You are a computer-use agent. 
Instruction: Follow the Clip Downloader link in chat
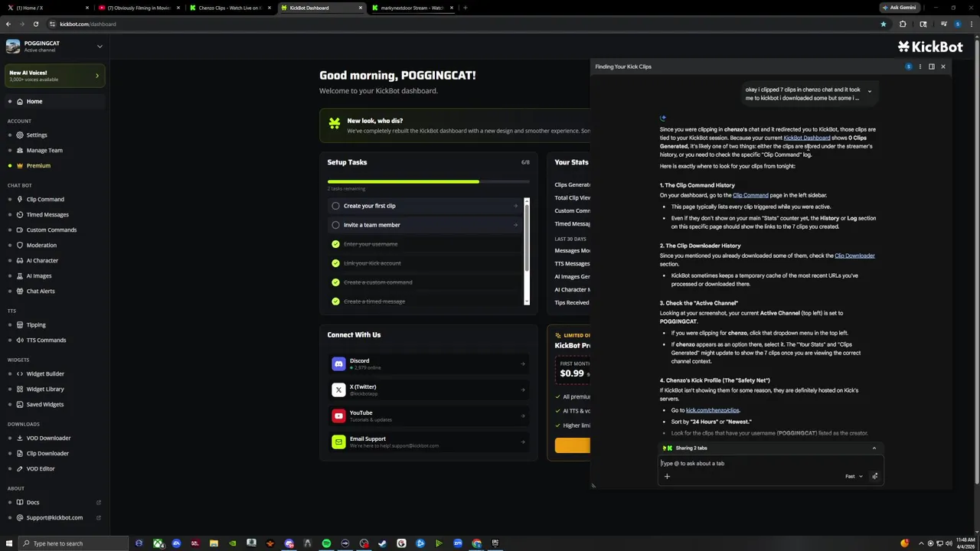pyautogui.click(x=854, y=256)
